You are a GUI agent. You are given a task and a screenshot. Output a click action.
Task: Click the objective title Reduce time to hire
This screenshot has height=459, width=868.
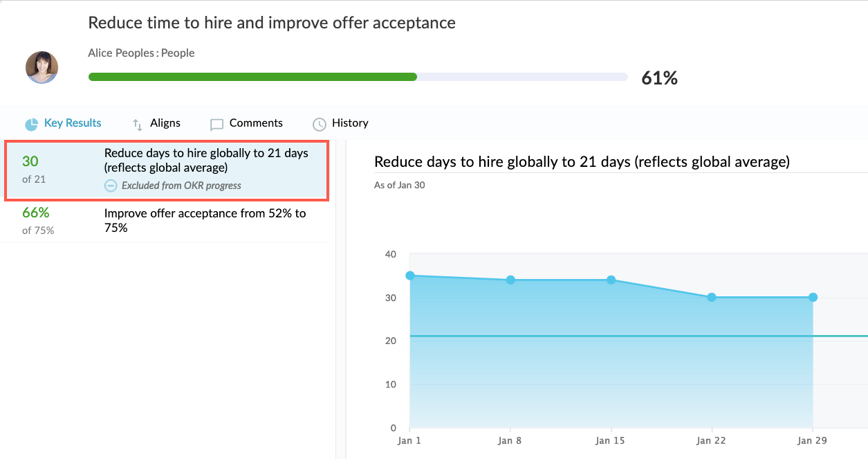point(272,23)
